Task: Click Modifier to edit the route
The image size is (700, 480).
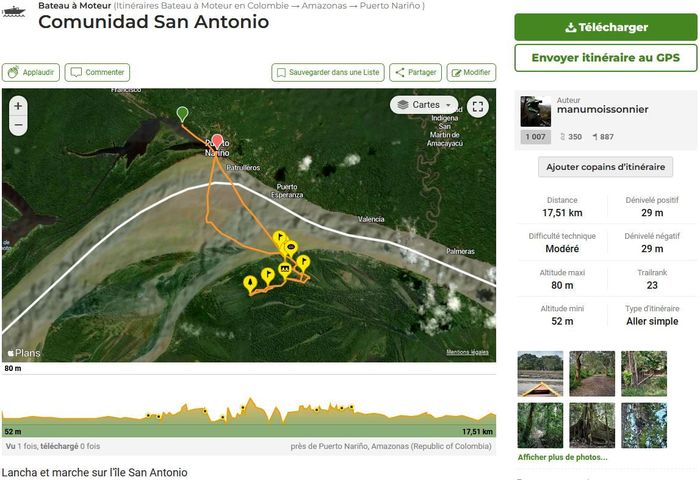Action: click(x=471, y=72)
